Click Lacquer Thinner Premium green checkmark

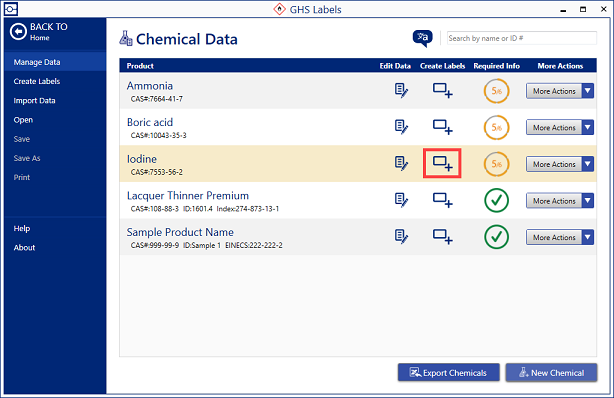[497, 200]
